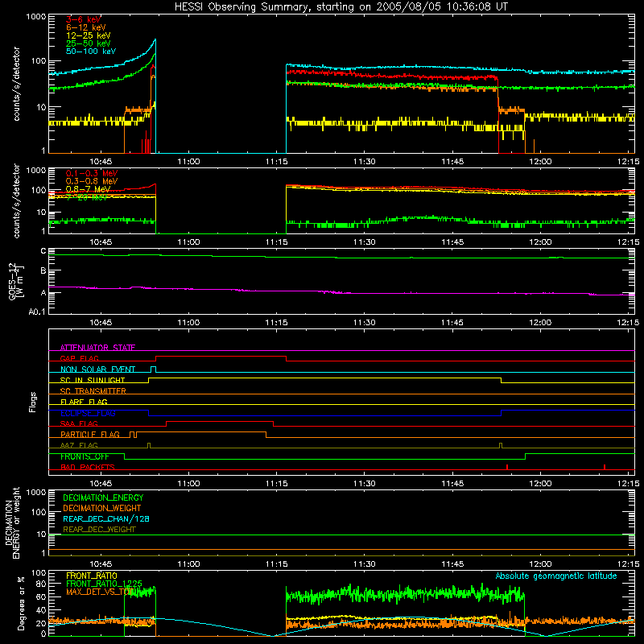The height and width of the screenshot is (644, 644).
Task: Select the orange 6-12 keV legend label
Action: pyautogui.click(x=86, y=27)
